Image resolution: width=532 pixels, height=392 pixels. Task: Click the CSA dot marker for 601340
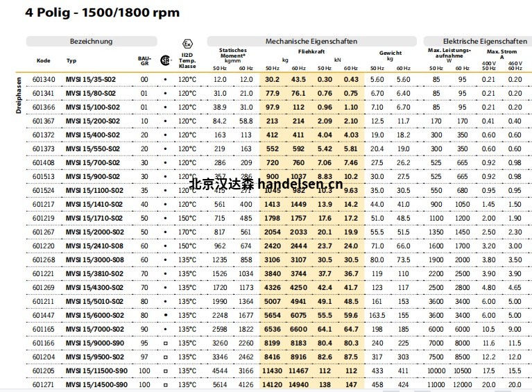pyautogui.click(x=165, y=79)
